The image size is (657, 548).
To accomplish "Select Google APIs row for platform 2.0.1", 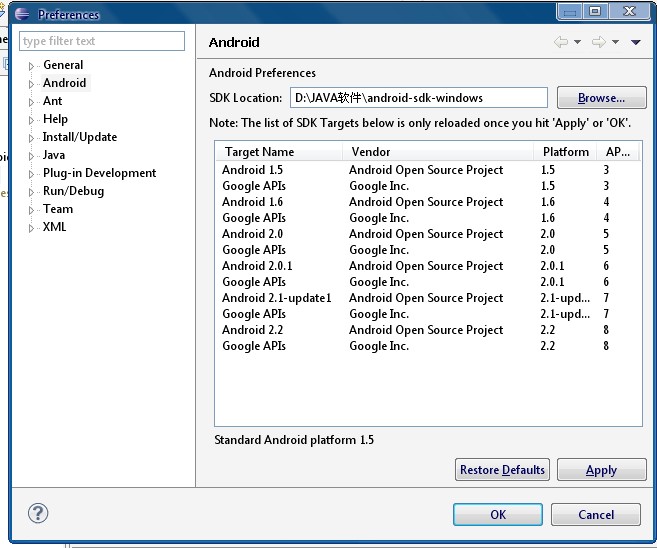I will tap(428, 282).
